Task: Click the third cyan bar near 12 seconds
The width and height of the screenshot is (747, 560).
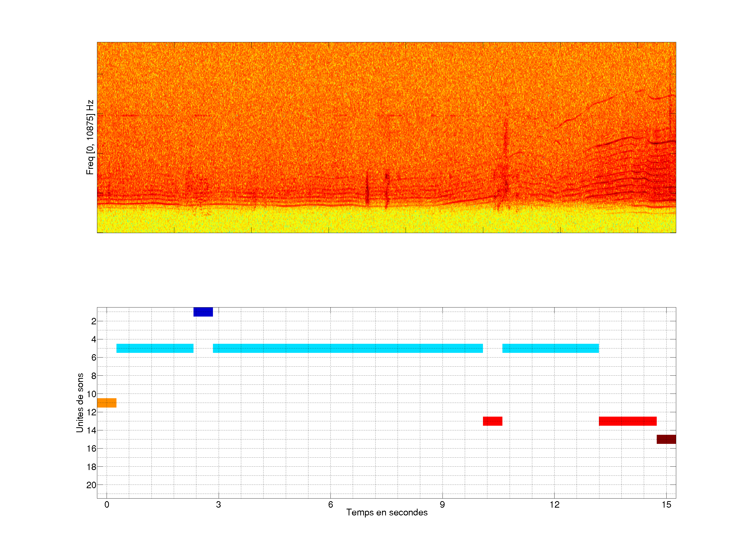Action: [550, 348]
